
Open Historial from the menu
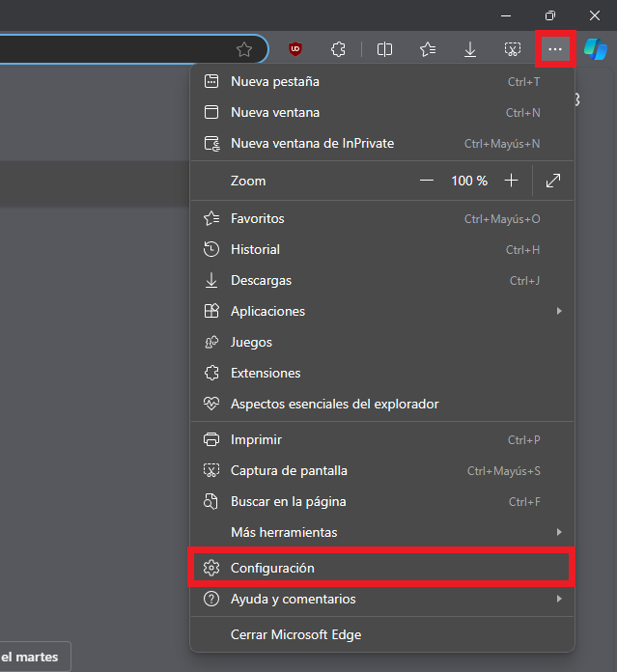(x=382, y=249)
